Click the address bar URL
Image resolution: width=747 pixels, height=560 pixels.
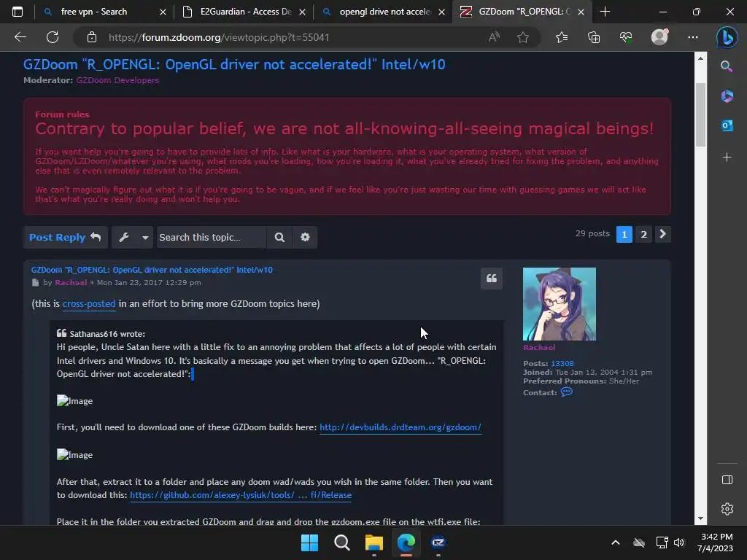(219, 37)
